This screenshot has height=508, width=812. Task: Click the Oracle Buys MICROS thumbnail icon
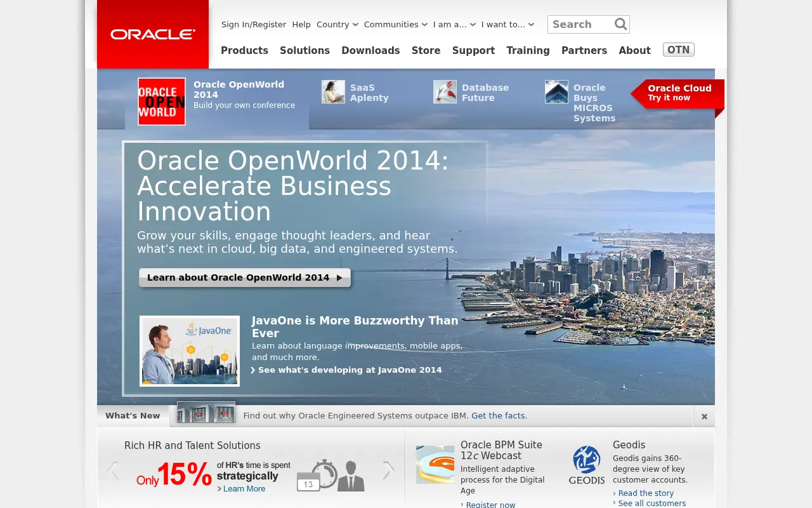(x=556, y=91)
